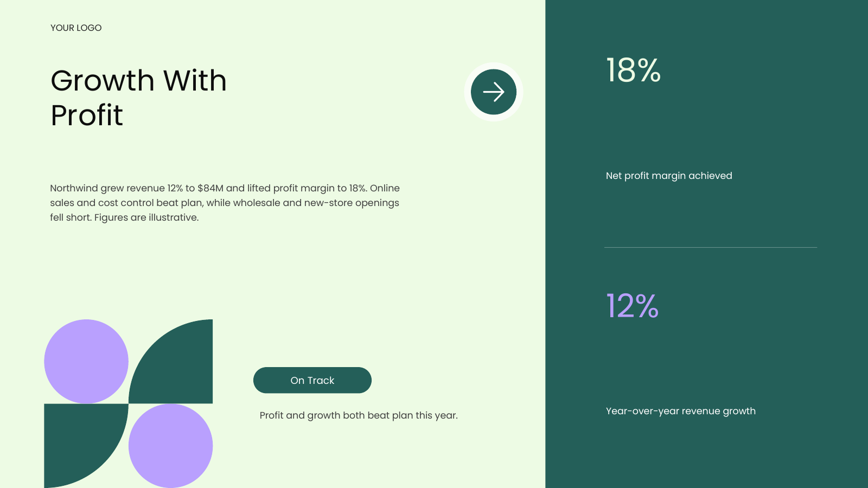Click the Northwind revenue summary paragraph
868x488 pixels.
coord(225,203)
